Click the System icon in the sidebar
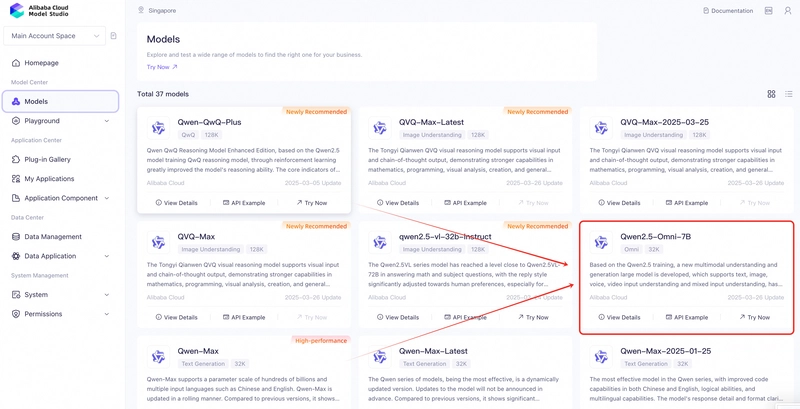The width and height of the screenshot is (800, 409). point(15,295)
